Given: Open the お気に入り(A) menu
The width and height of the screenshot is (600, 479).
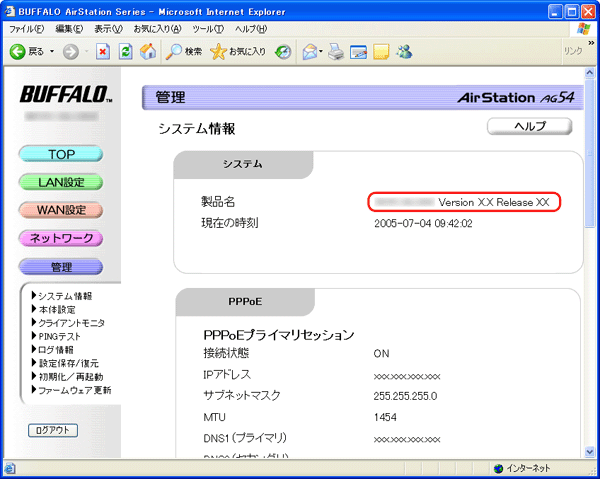Looking at the screenshot, I should point(157,29).
